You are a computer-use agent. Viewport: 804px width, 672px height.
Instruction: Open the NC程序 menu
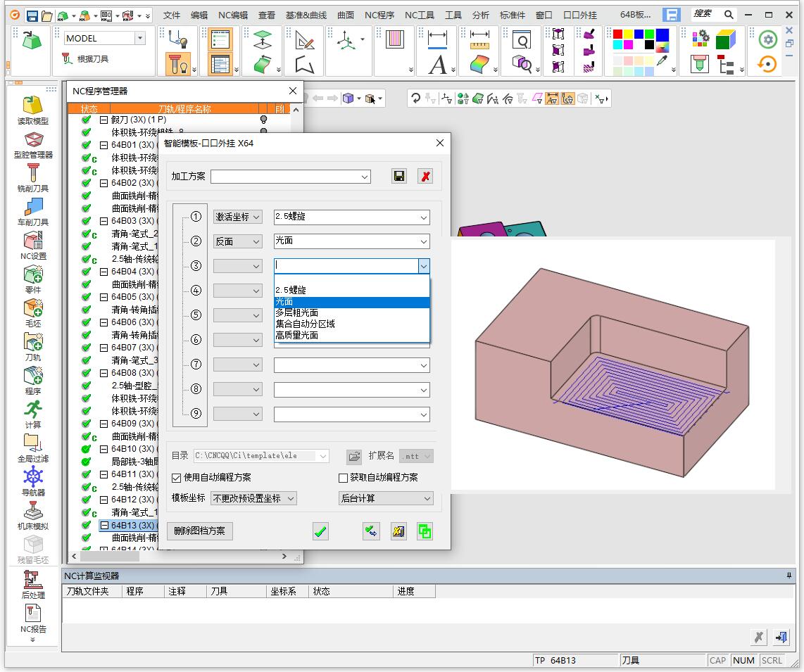click(x=379, y=15)
